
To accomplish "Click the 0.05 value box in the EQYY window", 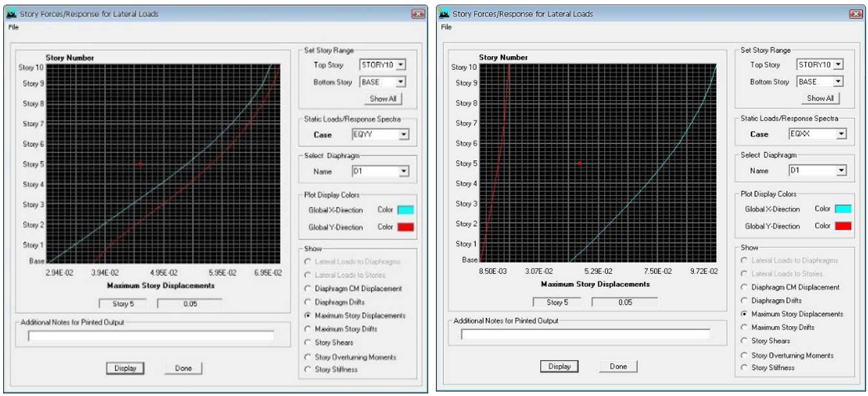I will [190, 304].
